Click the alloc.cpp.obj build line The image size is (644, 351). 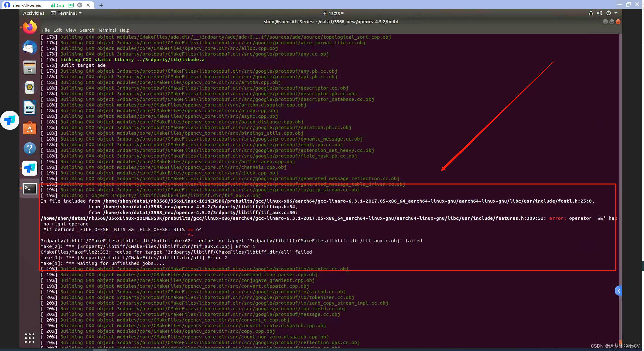[x=159, y=48]
